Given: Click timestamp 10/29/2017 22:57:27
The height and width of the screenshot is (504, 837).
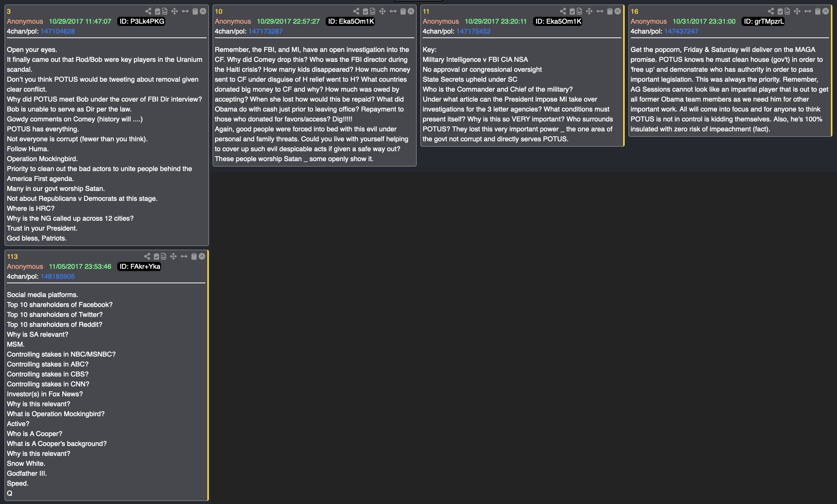Looking at the screenshot, I should [288, 21].
